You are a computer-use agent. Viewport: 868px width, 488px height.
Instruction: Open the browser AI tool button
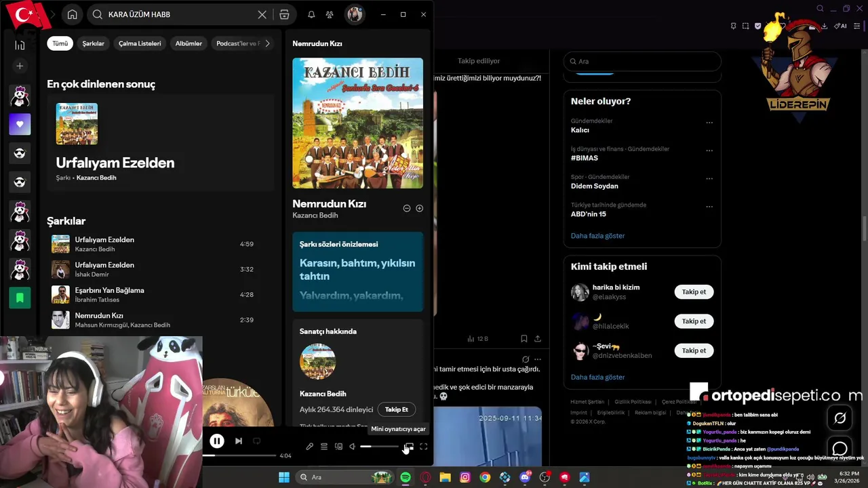840,26
